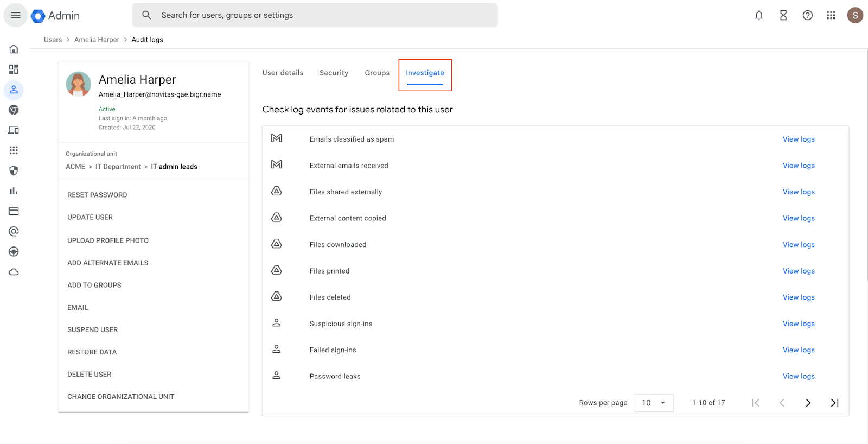Open the tasks hourglass icon

[783, 15]
